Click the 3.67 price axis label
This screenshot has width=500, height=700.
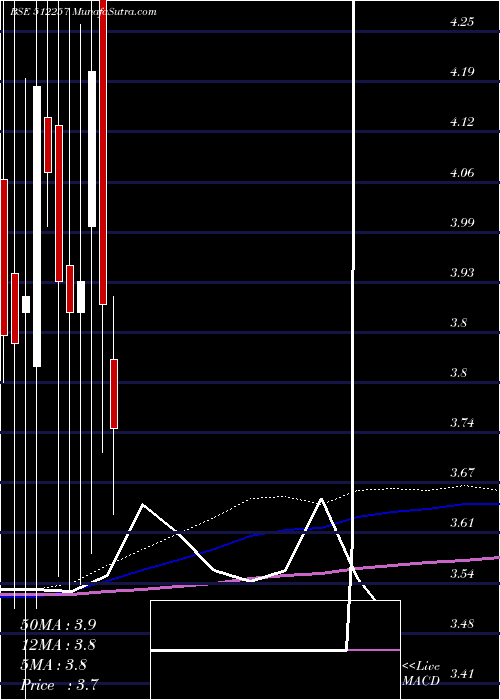pos(462,473)
